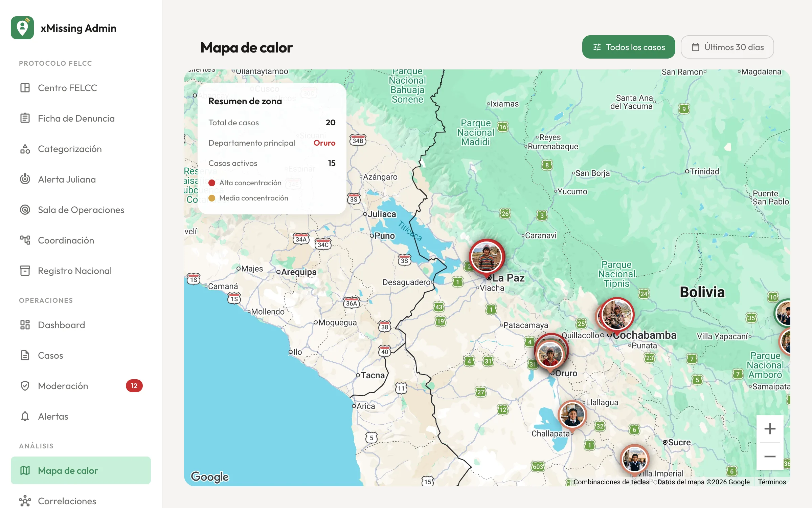Zoom out on the map

(770, 456)
